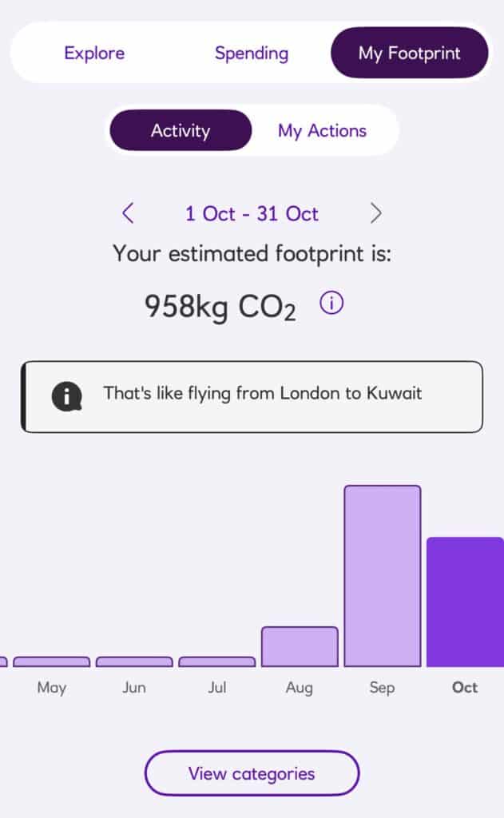Image resolution: width=504 pixels, height=818 pixels.
Task: Select the September bar in the chart
Action: (x=382, y=575)
